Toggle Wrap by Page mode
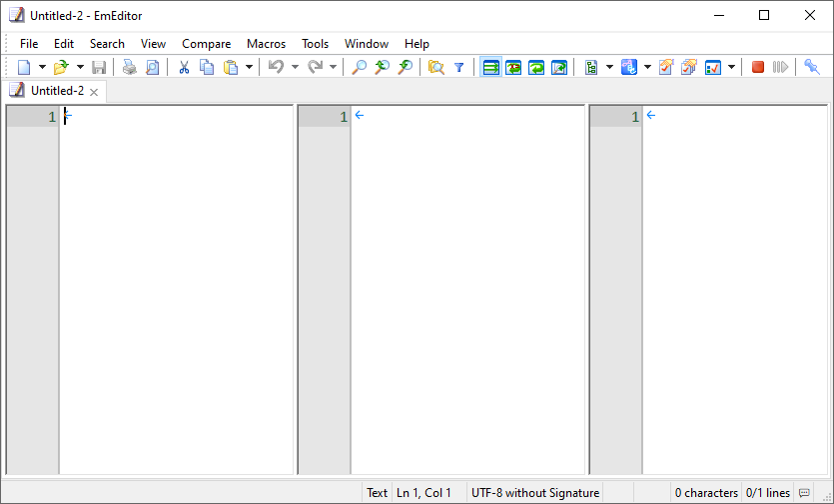This screenshot has height=504, width=834. pyautogui.click(x=559, y=68)
